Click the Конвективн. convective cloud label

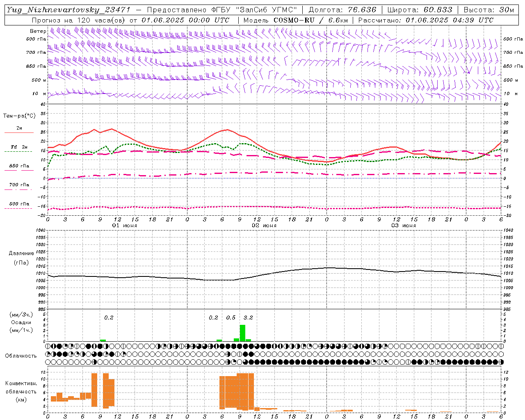coord(21,383)
